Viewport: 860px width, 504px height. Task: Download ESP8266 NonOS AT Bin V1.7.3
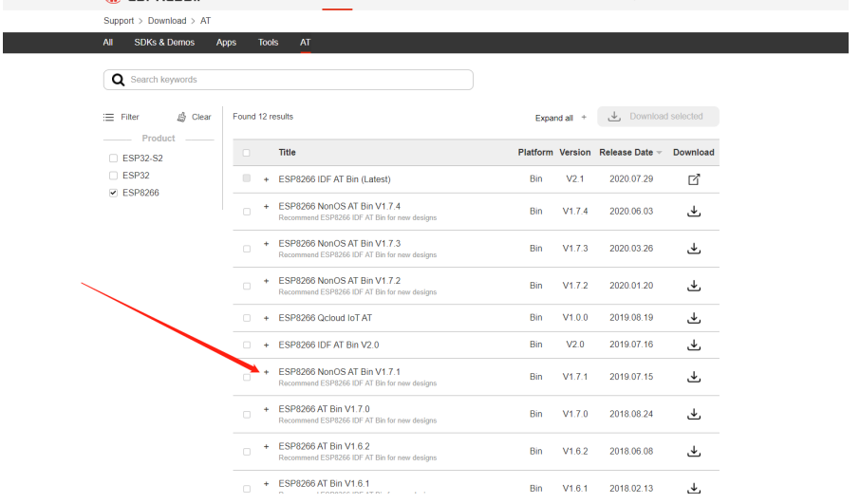694,249
